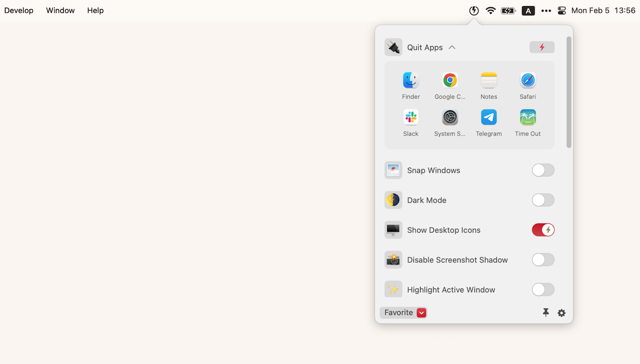Pin the popover using the pin icon
This screenshot has height=364, width=640.
[546, 313]
